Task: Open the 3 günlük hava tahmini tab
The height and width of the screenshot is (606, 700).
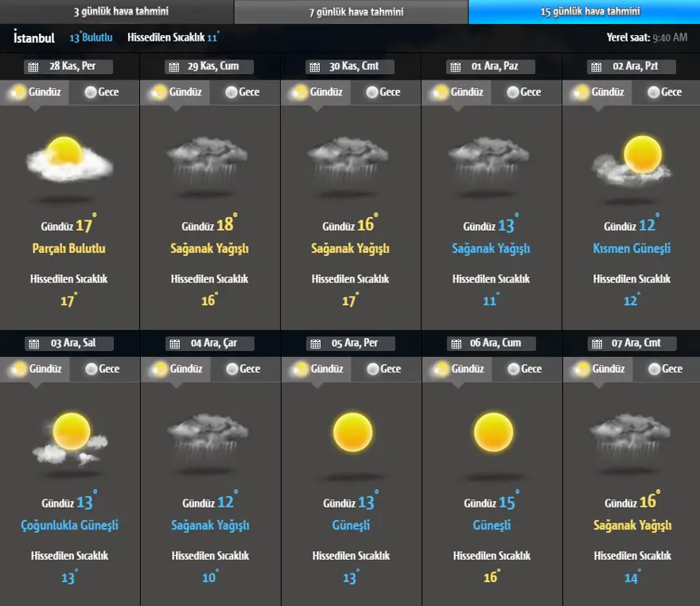Action: [117, 12]
